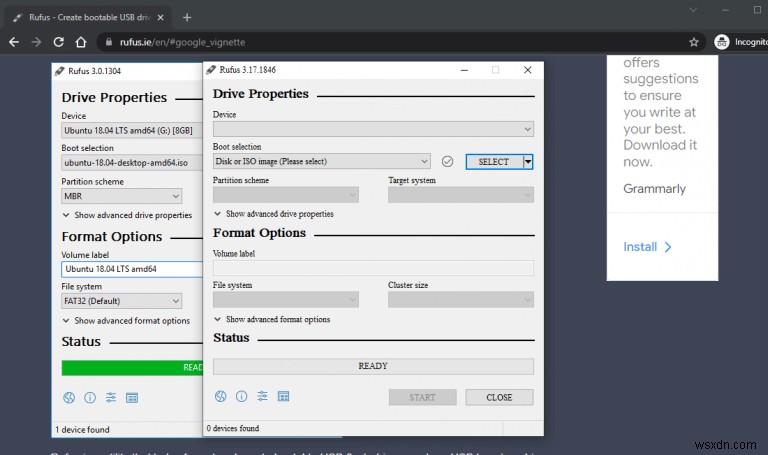Click green status bar in Rufus 3.0 window

coord(132,368)
